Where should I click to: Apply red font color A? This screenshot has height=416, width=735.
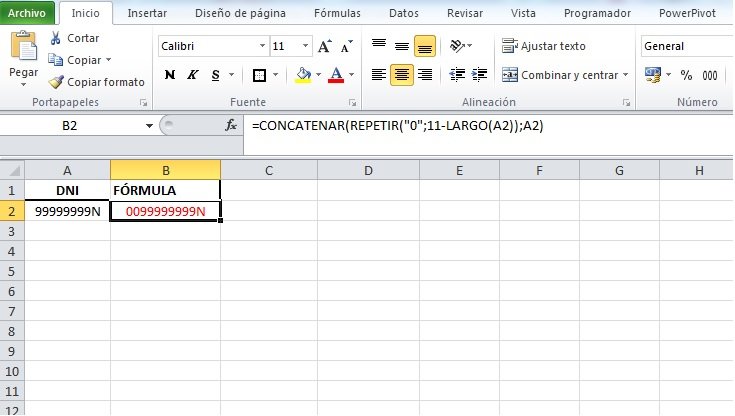(x=336, y=75)
